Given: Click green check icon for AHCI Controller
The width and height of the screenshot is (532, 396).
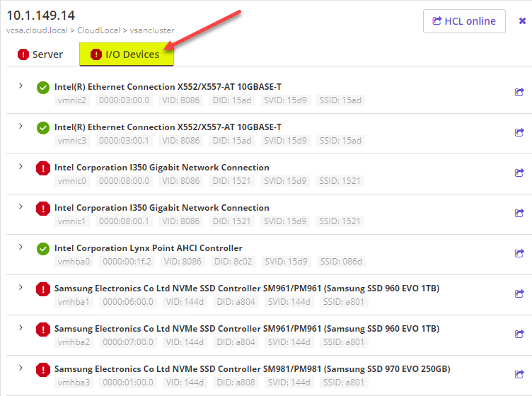Looking at the screenshot, I should (x=43, y=249).
